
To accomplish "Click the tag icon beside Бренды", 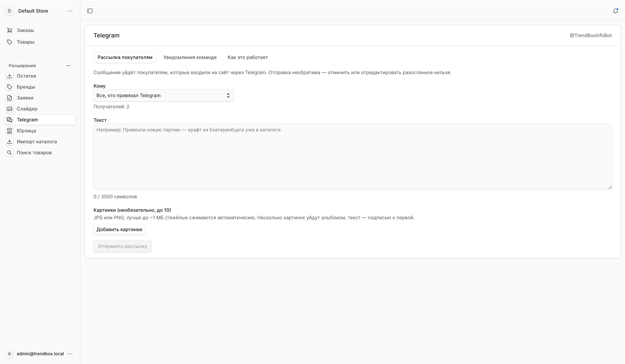I will [x=10, y=87].
